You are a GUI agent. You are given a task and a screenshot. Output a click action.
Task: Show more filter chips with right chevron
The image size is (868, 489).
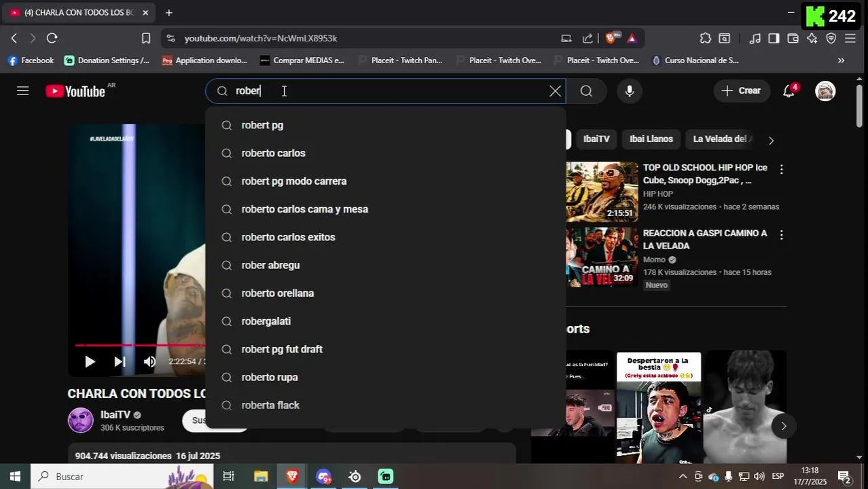[771, 141]
